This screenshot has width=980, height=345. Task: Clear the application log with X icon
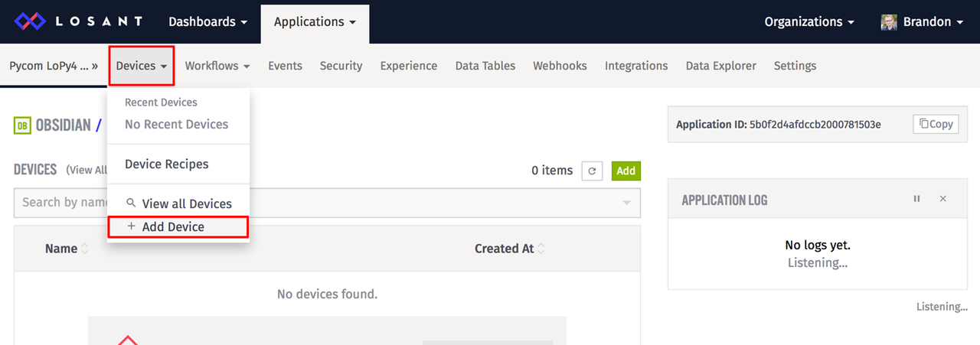coord(943,199)
